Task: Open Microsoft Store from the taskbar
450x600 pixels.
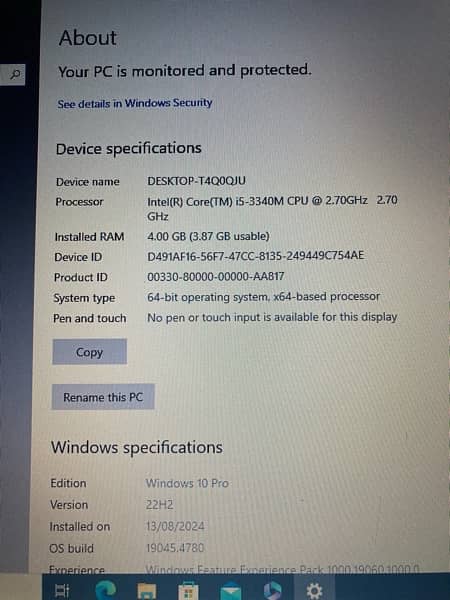Action: 189,591
